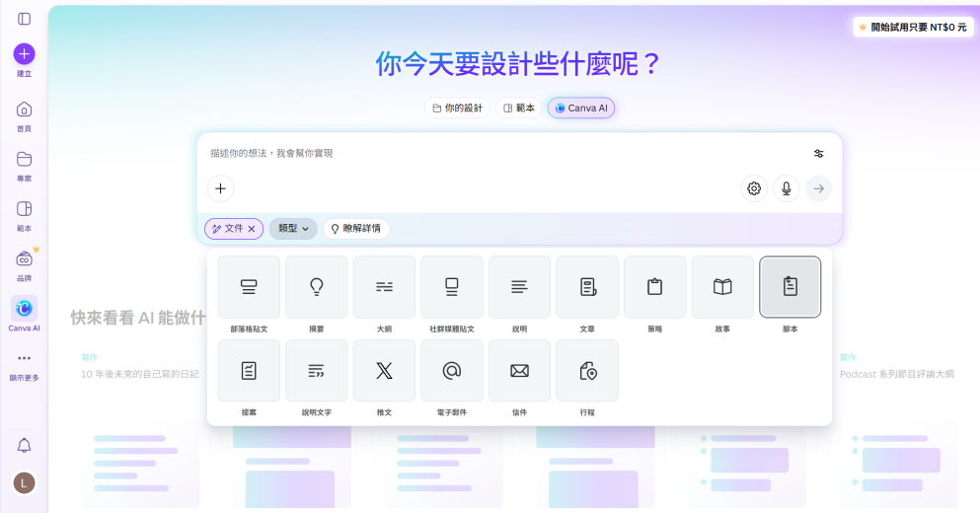Choose the 說明 document type
Image resolution: width=980 pixels, height=513 pixels.
coord(519,287)
